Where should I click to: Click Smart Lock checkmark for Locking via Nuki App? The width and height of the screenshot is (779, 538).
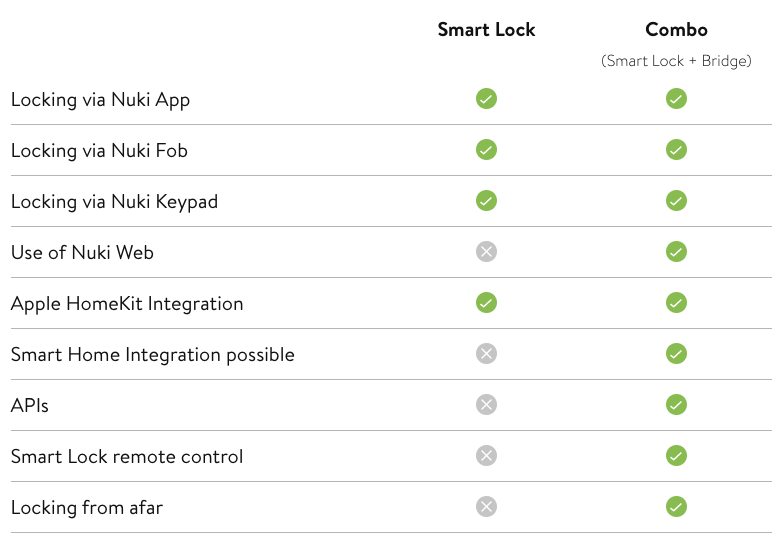[486, 98]
